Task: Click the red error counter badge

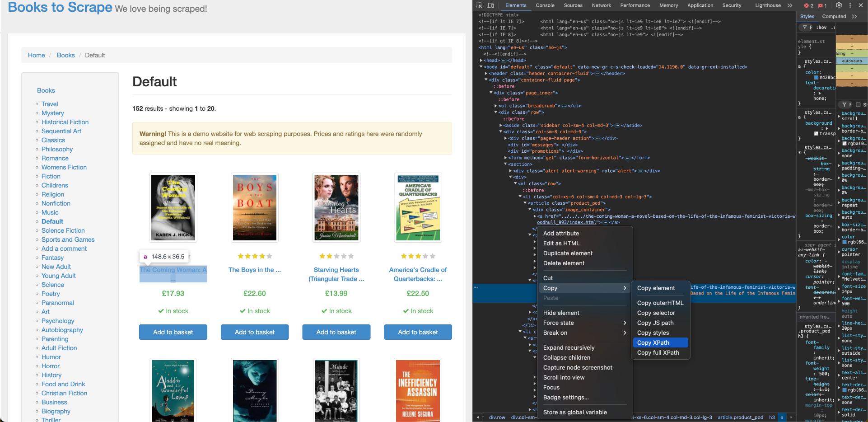Action: click(x=807, y=5)
